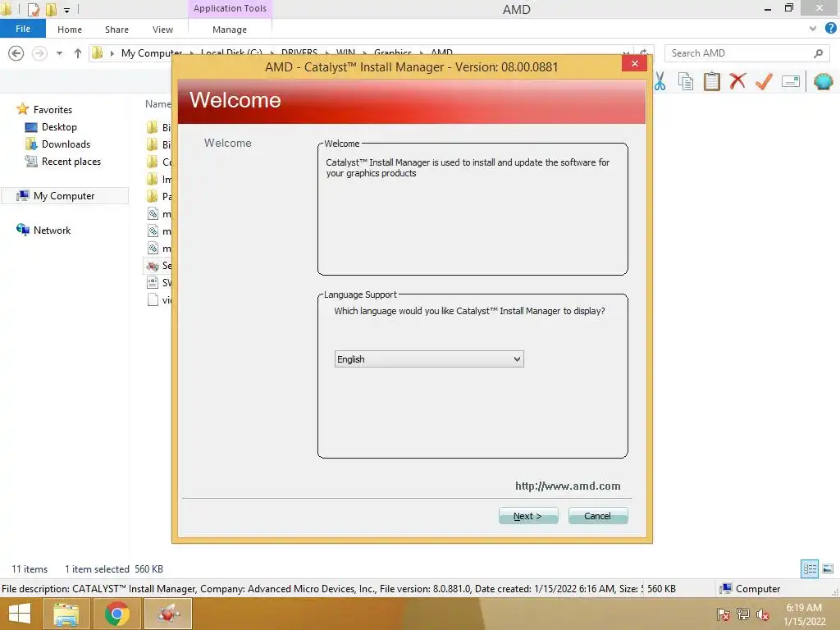Click the Welcome step in installer sidebar
This screenshot has height=630, width=840.
[x=228, y=143]
